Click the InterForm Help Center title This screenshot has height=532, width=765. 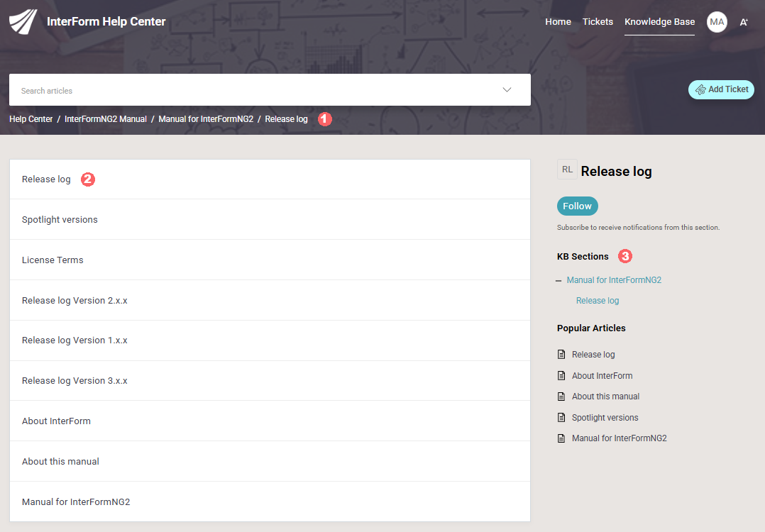point(106,21)
